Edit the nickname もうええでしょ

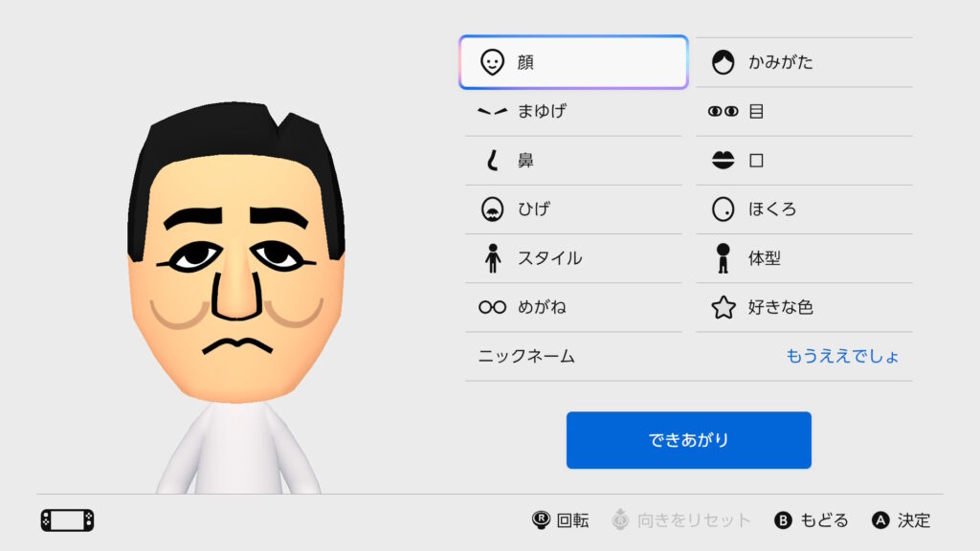coord(842,357)
